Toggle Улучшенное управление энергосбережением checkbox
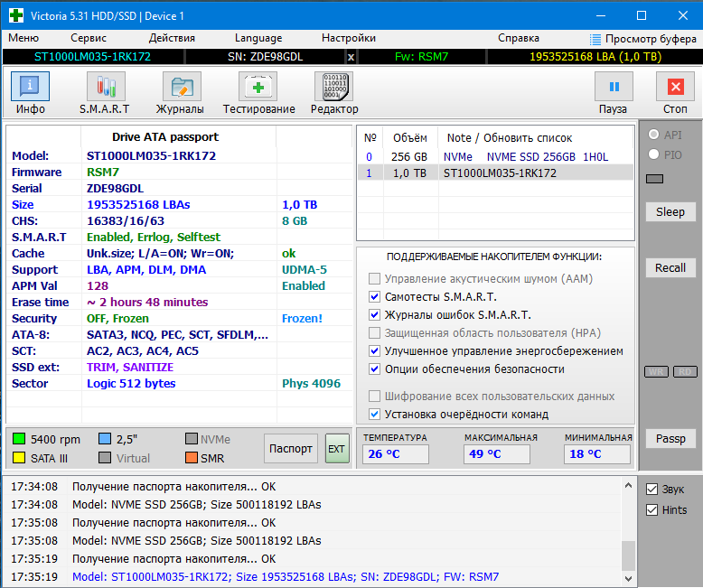Screen dimensions: 703x588 click(374, 351)
